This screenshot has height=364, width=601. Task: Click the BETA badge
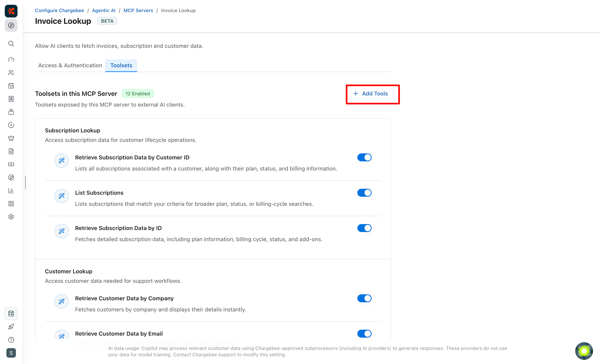coord(107,21)
